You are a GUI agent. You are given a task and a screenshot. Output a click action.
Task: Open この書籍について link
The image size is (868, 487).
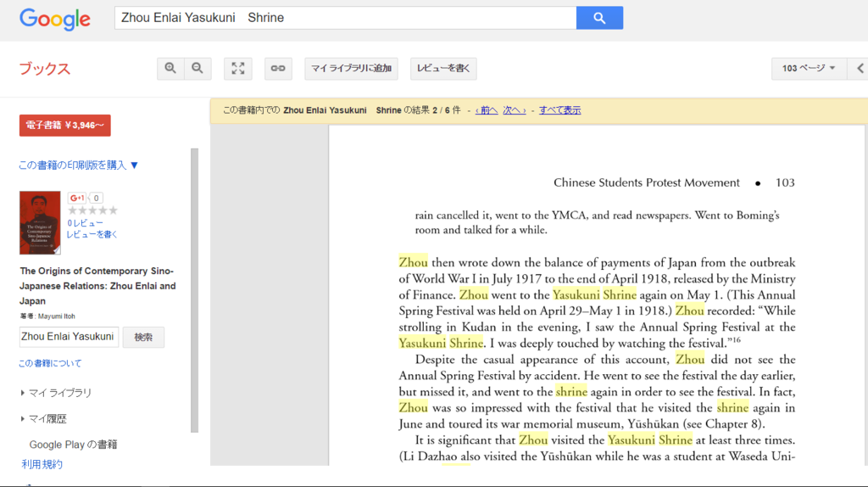tap(50, 363)
